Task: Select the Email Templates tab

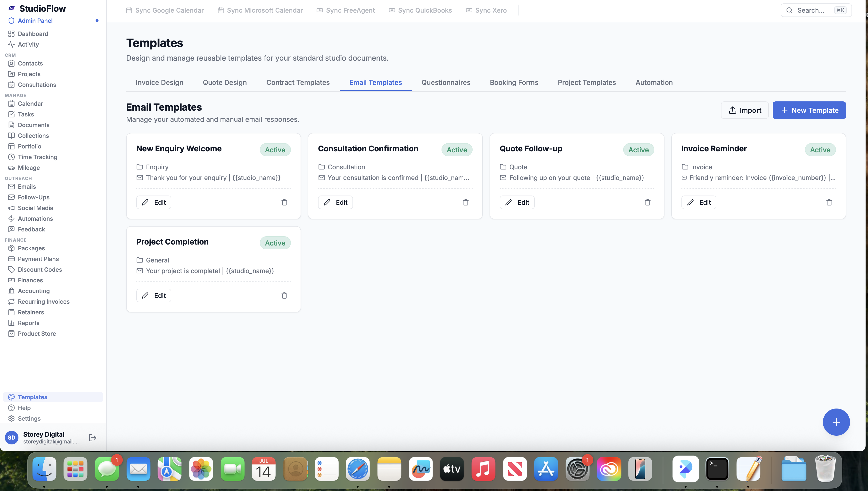Action: click(x=375, y=83)
